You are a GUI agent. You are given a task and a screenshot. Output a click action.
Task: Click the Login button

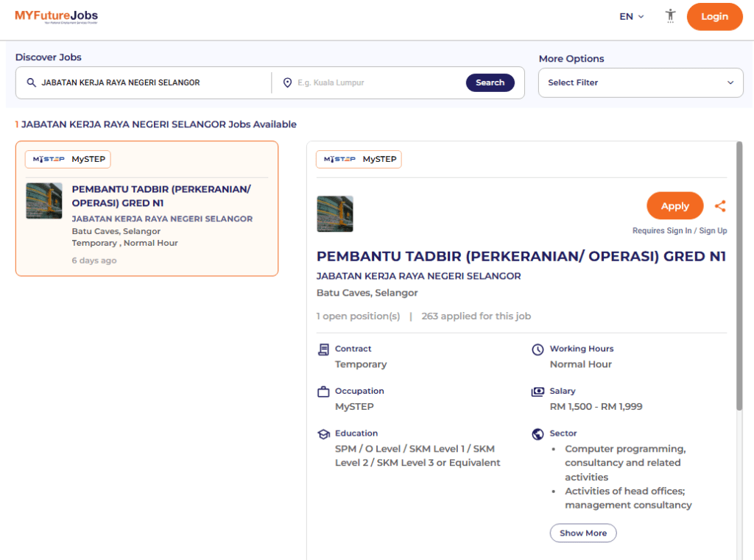coord(714,16)
